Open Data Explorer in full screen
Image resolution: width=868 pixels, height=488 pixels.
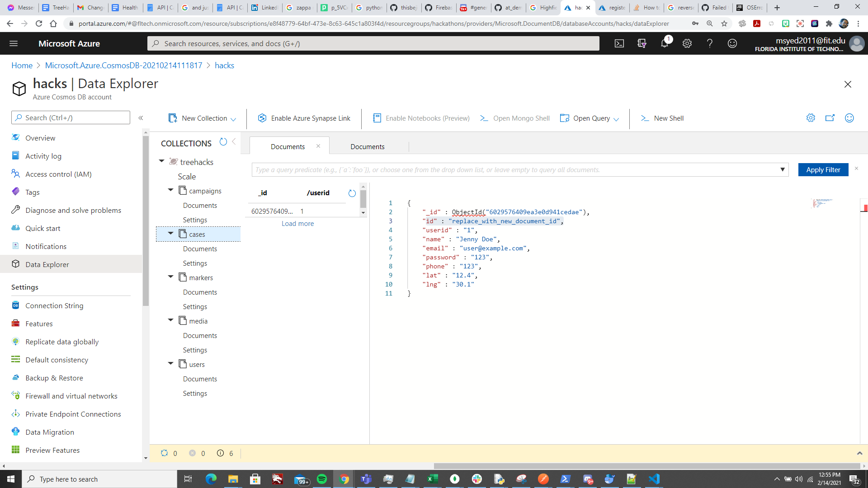(830, 118)
